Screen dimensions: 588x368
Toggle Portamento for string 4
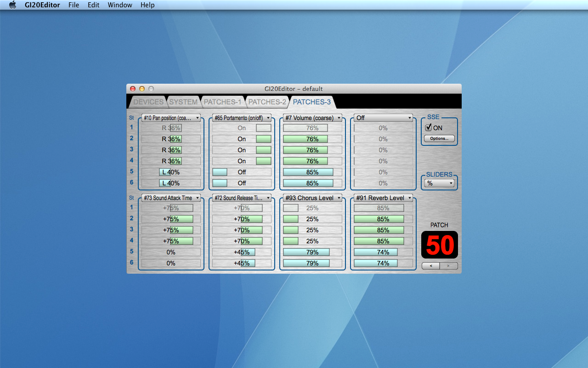(242, 161)
